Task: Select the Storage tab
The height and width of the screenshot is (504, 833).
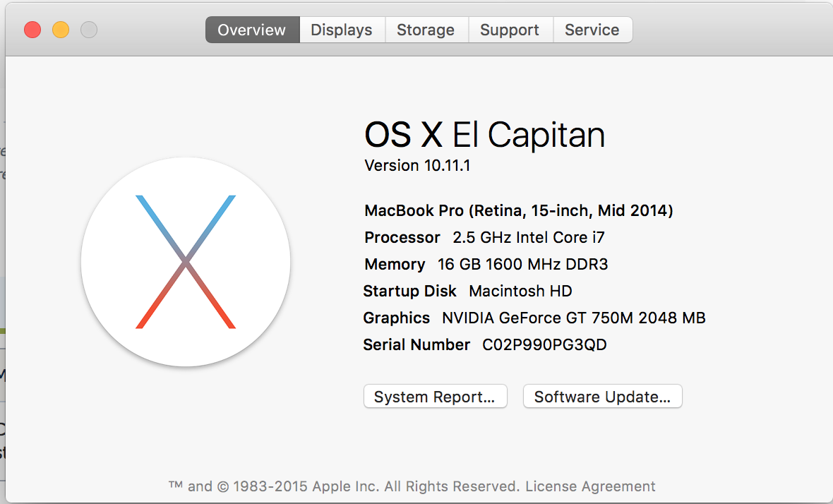Action: (426, 30)
